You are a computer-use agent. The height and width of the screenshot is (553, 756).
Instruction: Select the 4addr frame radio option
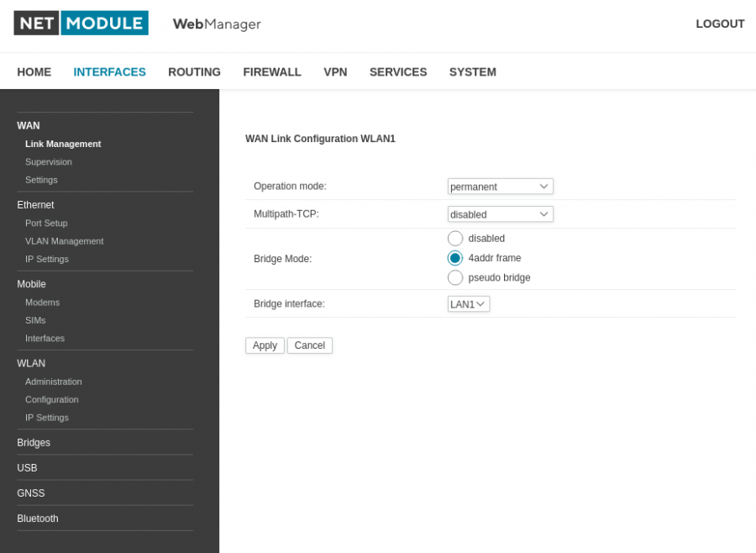pyautogui.click(x=455, y=258)
